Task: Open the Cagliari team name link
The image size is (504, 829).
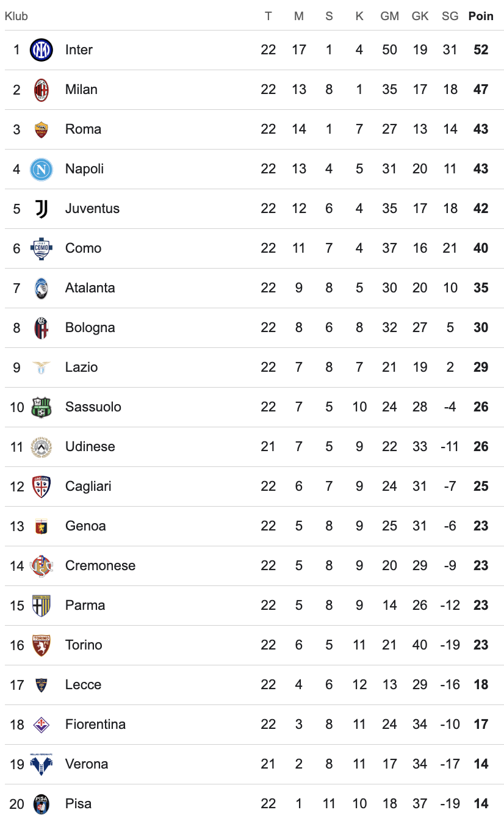Action: click(88, 487)
